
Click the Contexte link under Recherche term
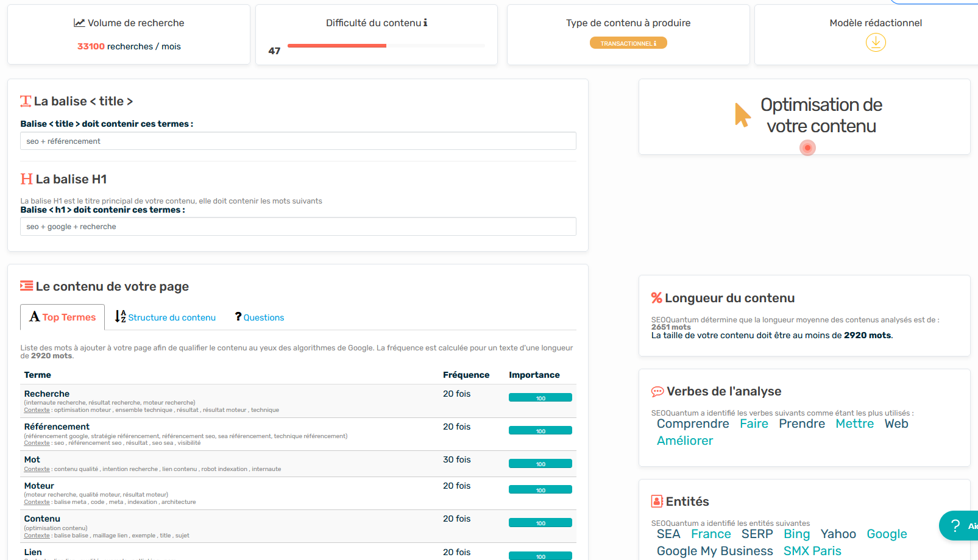pyautogui.click(x=37, y=410)
